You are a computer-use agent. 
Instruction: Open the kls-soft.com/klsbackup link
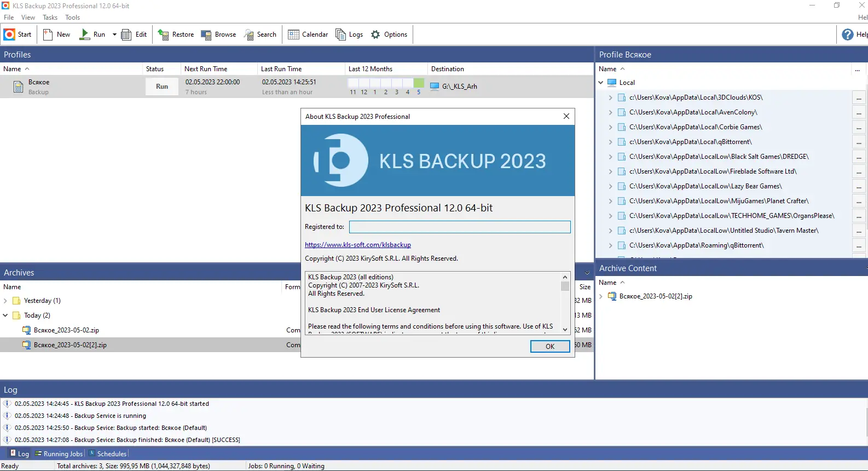[x=358, y=245]
